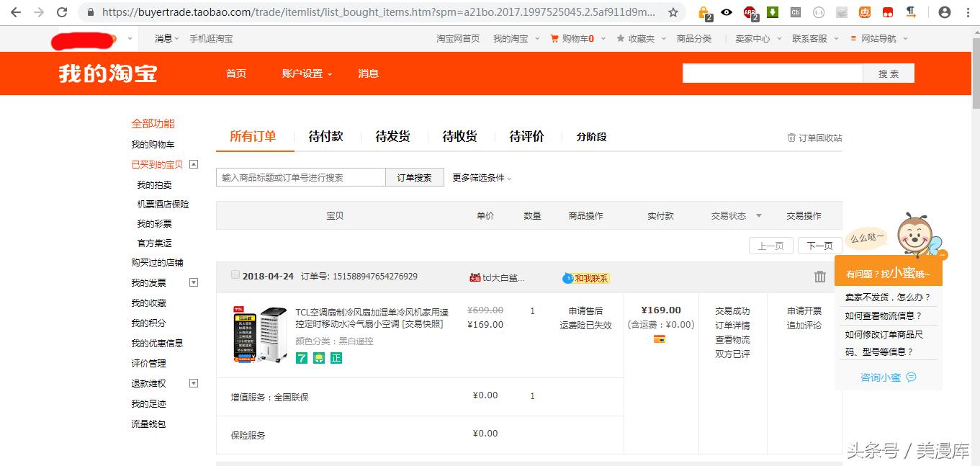Click the 正品保障 icon
The width and height of the screenshot is (980, 466).
point(336,358)
